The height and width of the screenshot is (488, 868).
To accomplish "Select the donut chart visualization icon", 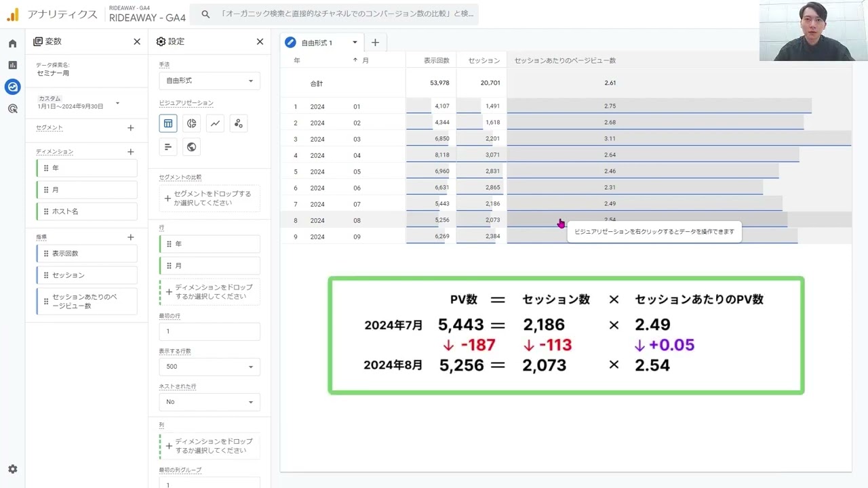I will pos(192,123).
